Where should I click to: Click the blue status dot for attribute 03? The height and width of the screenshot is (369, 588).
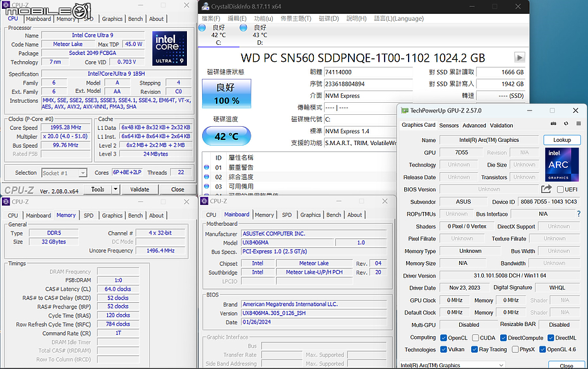point(207,186)
